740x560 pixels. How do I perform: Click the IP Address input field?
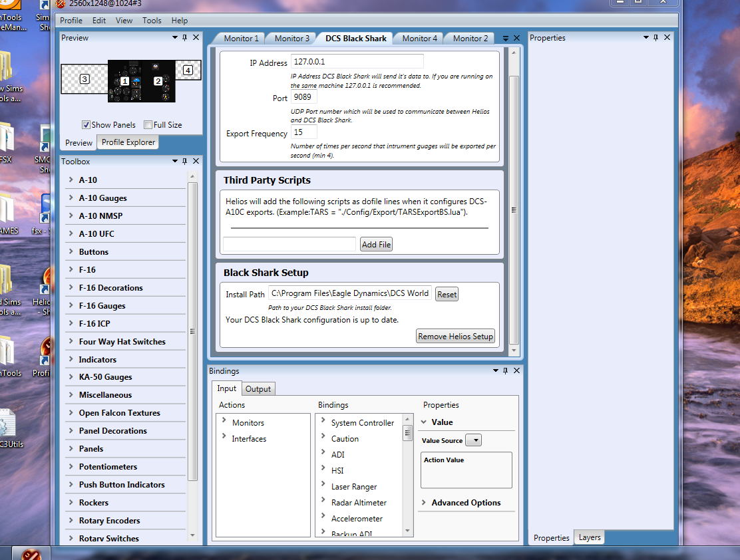(x=357, y=61)
